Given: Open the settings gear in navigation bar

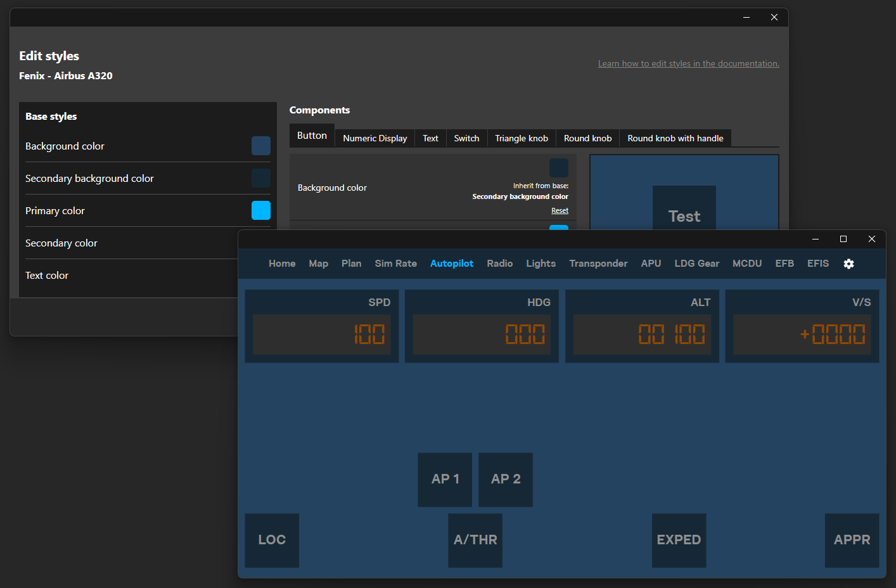Looking at the screenshot, I should 848,264.
